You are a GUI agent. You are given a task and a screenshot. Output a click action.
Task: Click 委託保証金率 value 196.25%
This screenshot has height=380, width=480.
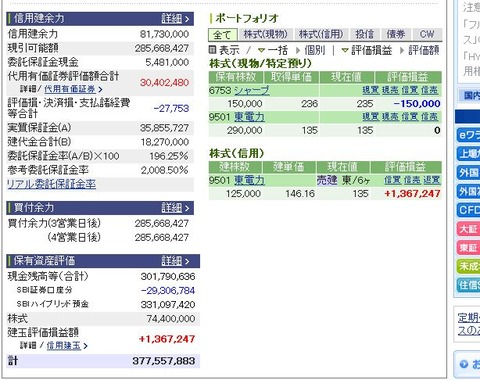[x=169, y=156]
